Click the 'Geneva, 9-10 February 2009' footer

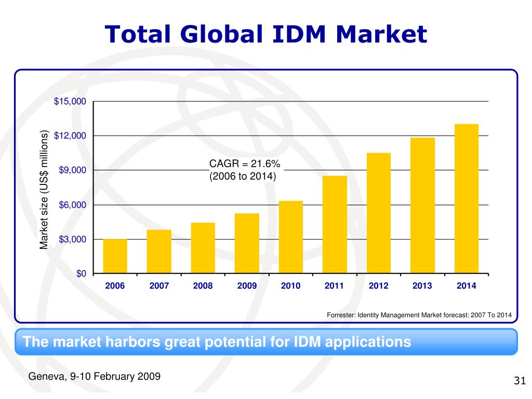point(95,376)
